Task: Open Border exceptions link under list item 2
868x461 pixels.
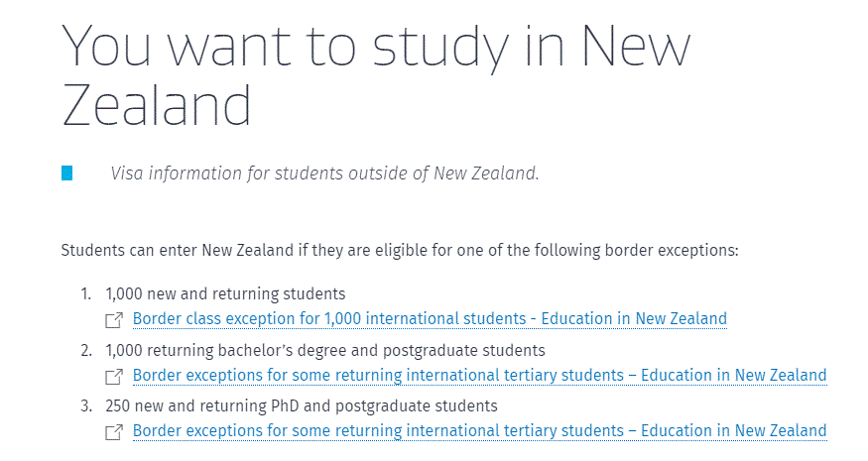Action: click(479, 375)
